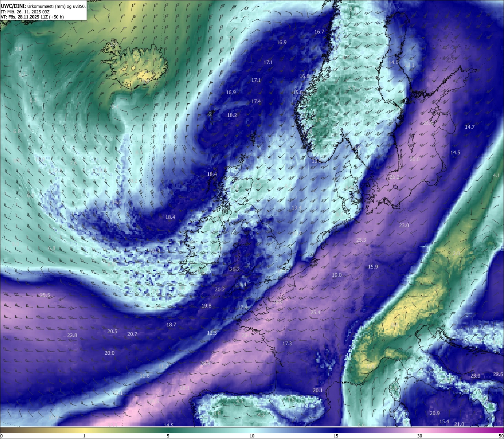Click the 50 tick on the color scale

pos(501,436)
